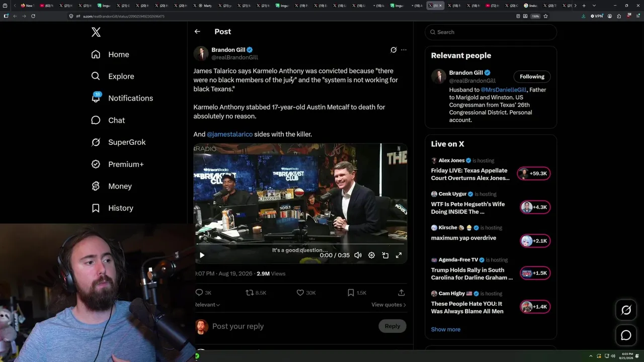Bookmark the post showing 1.5K
The width and height of the screenshot is (644, 362).
[x=357, y=293]
